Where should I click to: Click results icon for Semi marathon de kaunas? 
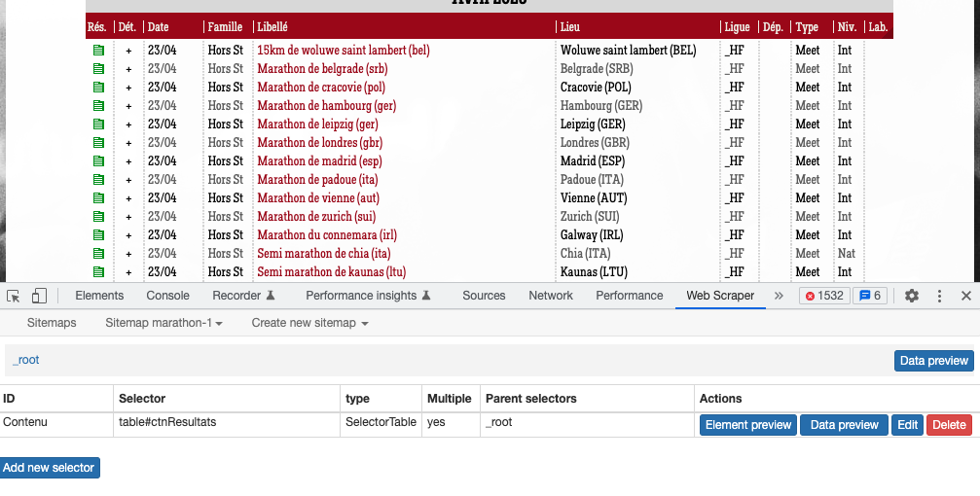pos(97,272)
